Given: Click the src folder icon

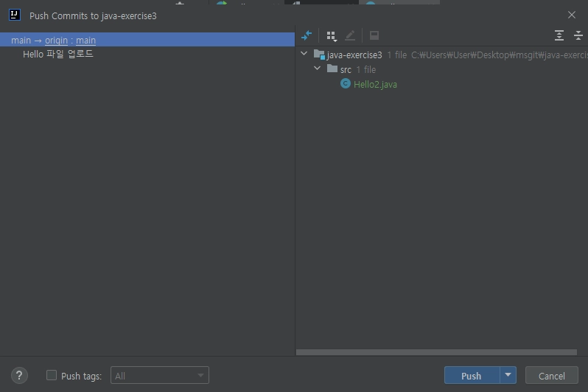Looking at the screenshot, I should [x=332, y=69].
